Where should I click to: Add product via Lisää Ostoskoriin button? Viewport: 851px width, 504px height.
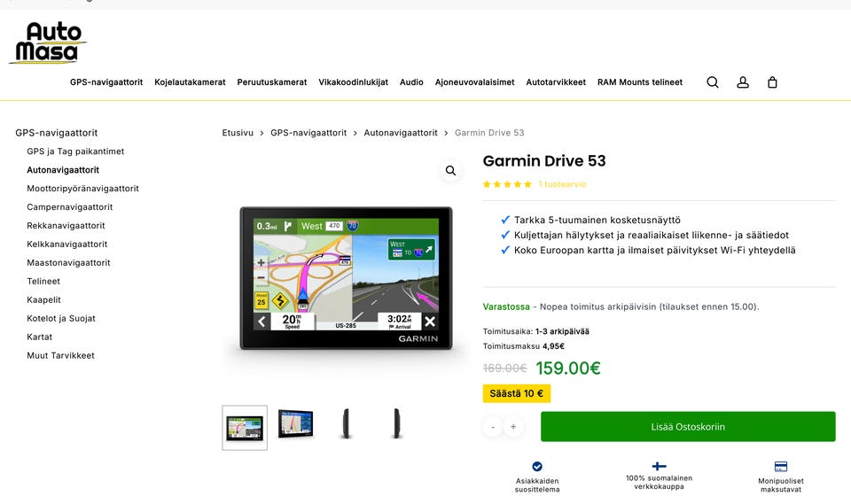point(688,426)
